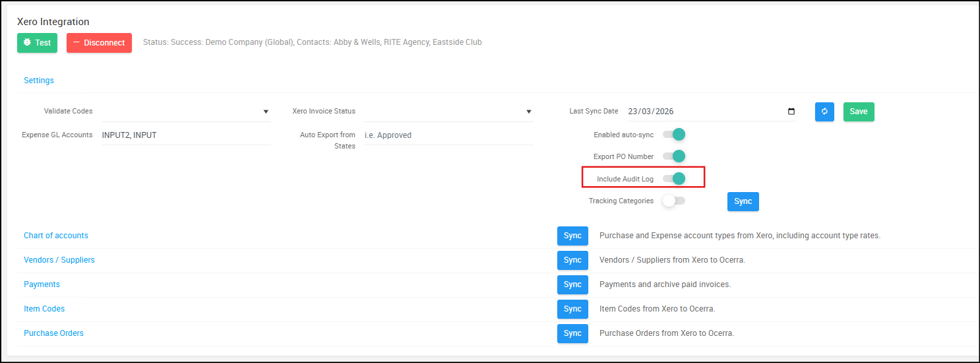The height and width of the screenshot is (363, 980).
Task: Open the Settings tab
Action: pyautogui.click(x=39, y=81)
